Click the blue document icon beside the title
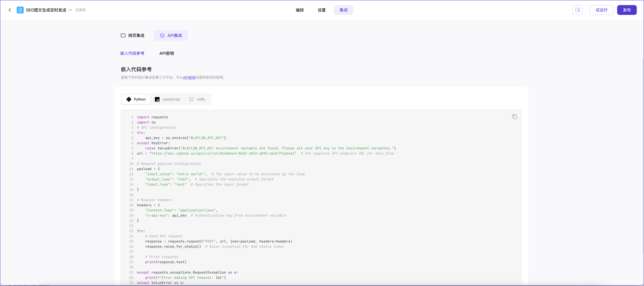 (x=20, y=10)
